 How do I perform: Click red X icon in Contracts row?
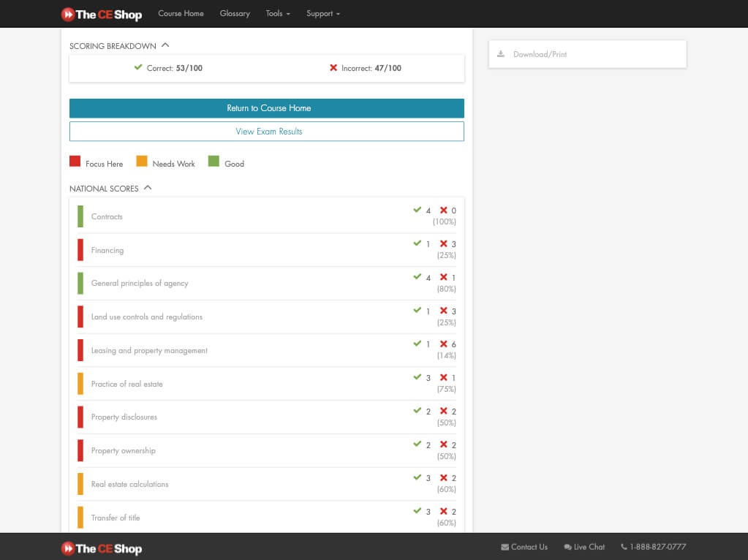coord(444,210)
